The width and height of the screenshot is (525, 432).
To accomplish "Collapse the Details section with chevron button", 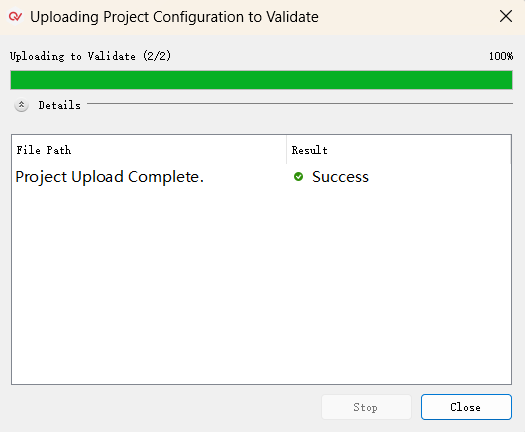I will 21,105.
